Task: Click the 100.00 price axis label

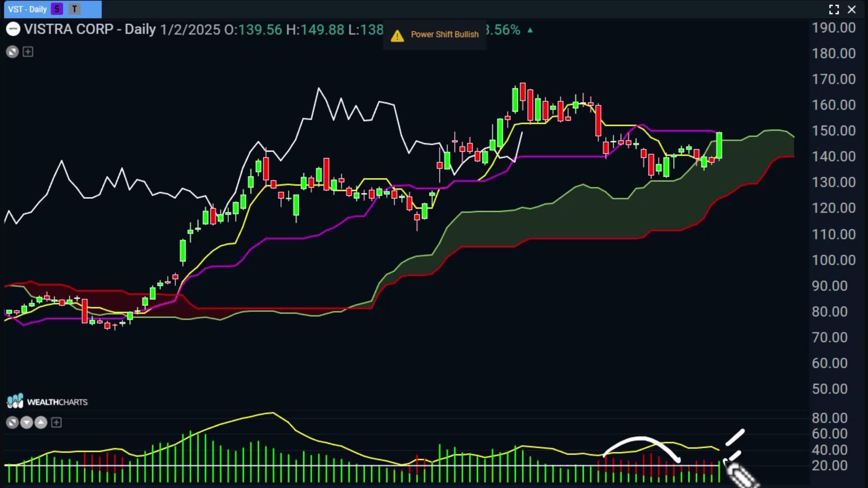Action: pos(834,260)
